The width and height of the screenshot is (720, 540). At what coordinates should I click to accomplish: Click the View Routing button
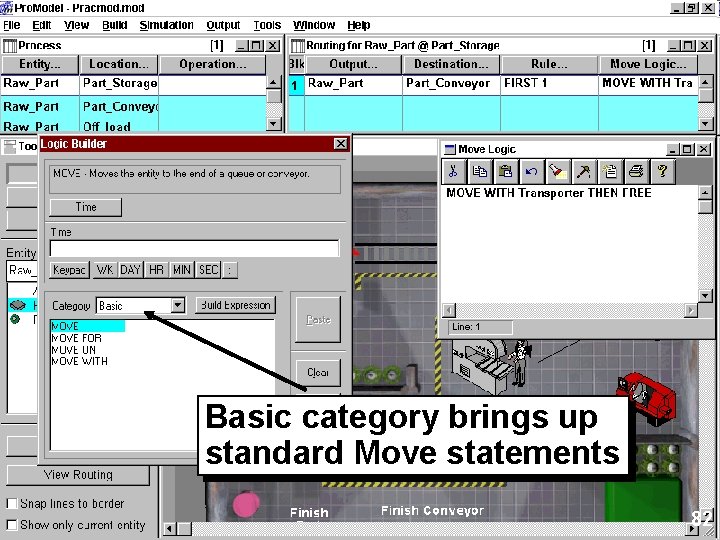click(78, 475)
